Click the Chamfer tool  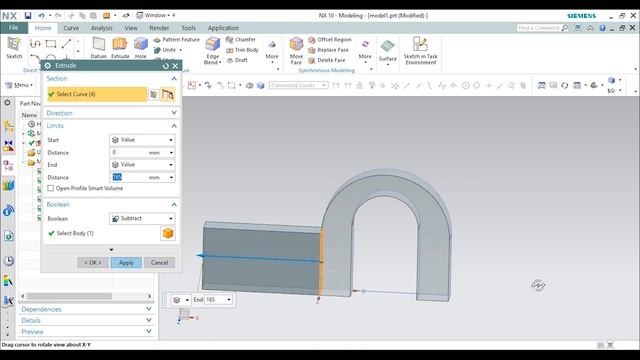pos(241,40)
